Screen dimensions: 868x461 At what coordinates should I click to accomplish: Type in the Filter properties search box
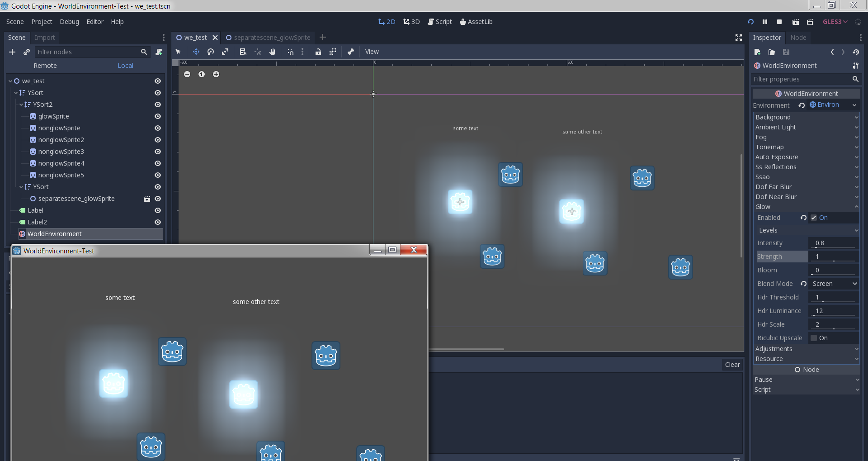[x=800, y=79]
